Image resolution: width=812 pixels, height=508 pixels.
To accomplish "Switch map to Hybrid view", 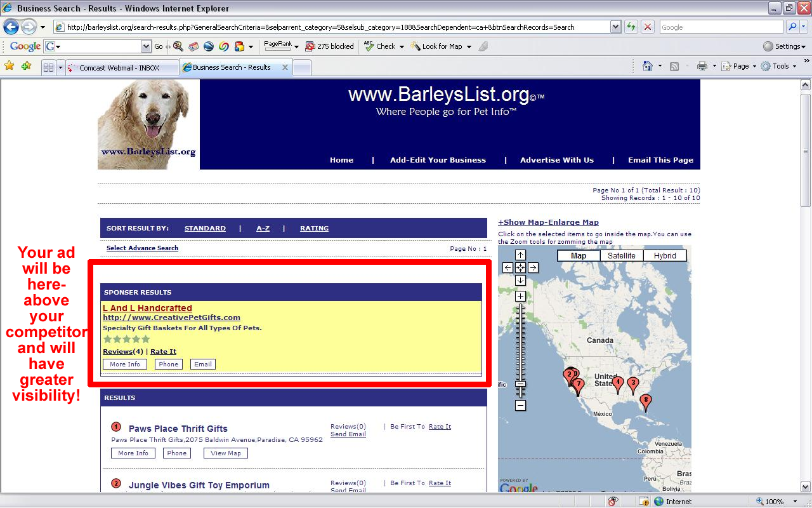I will tap(664, 256).
